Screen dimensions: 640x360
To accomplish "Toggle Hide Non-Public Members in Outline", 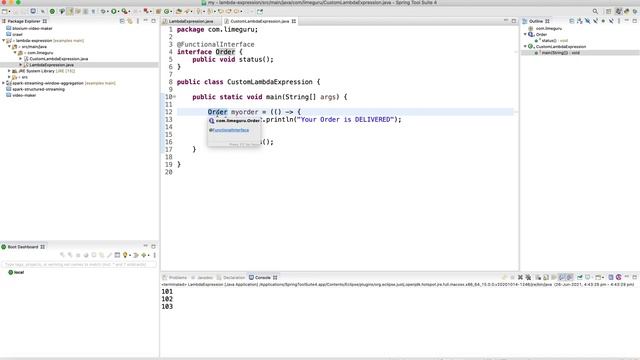I will [x=603, y=21].
